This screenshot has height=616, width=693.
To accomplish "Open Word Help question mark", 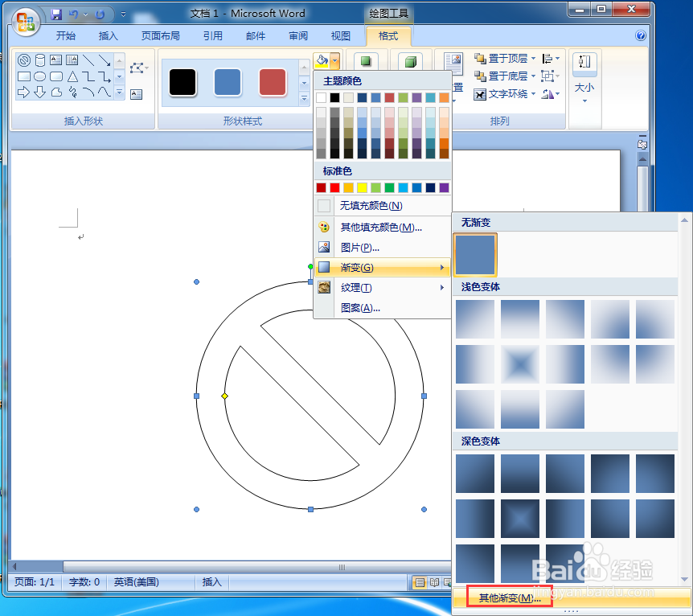I will point(641,35).
